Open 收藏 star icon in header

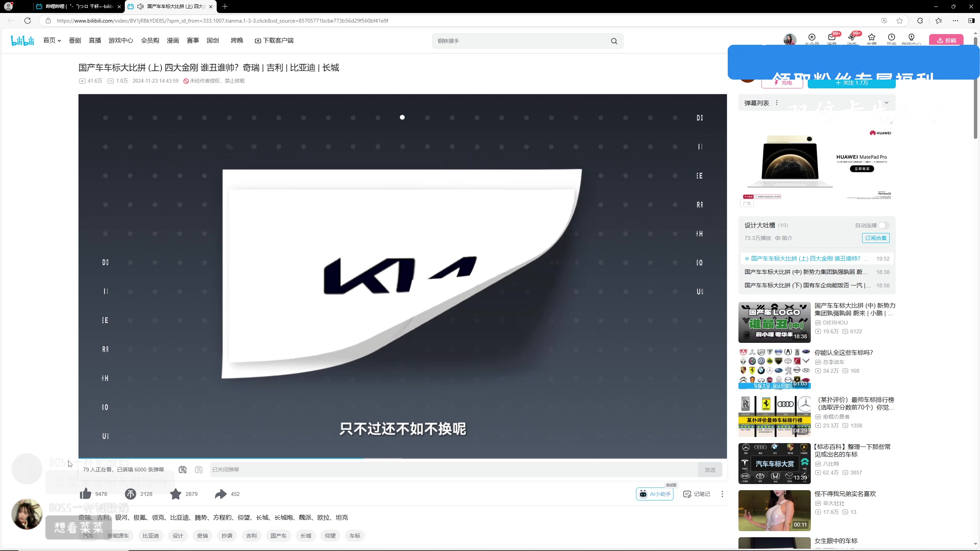[x=872, y=37]
